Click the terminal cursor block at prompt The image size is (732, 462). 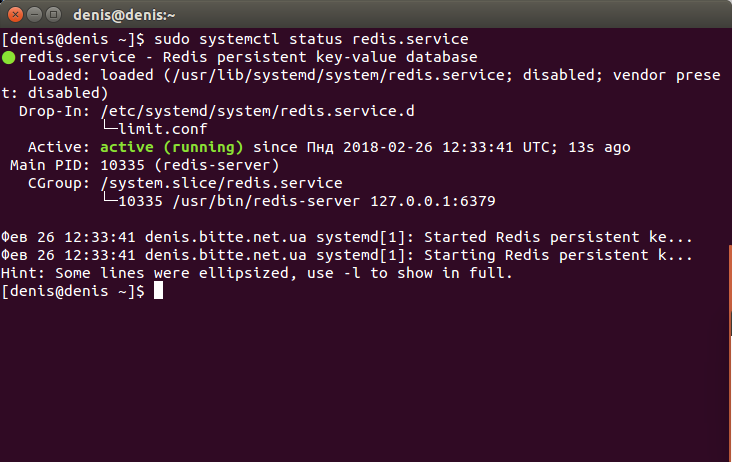pos(158,290)
